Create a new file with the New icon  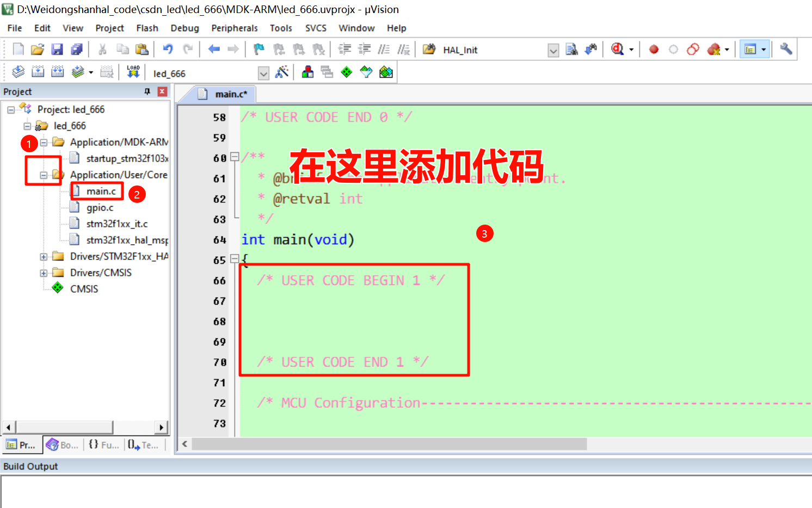[x=18, y=49]
